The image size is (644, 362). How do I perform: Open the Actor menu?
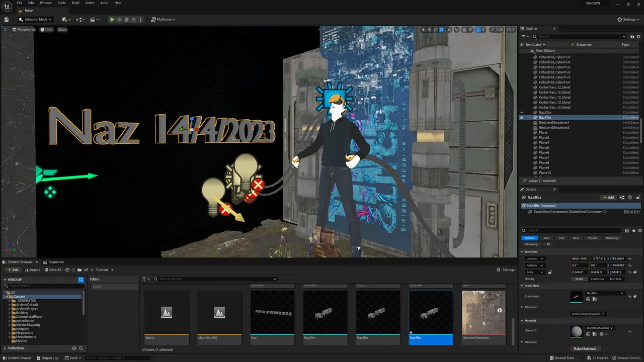tap(104, 3)
